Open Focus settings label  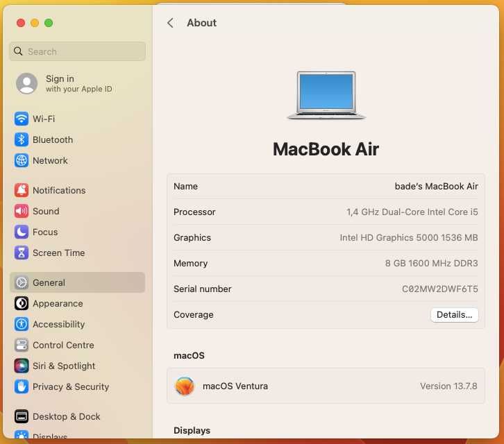pyautogui.click(x=45, y=232)
